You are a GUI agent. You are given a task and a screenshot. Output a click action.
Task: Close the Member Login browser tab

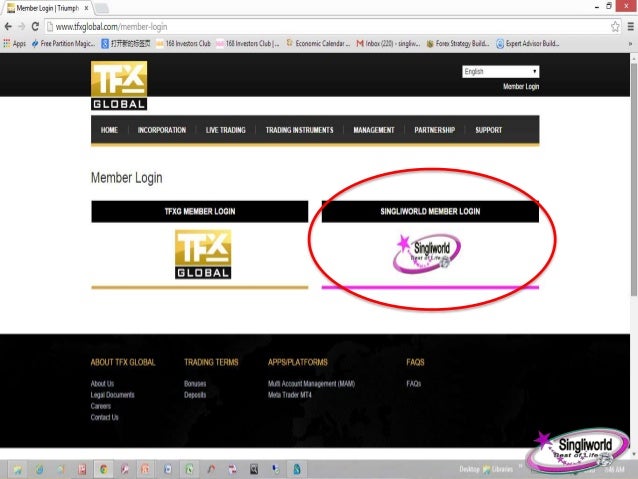click(86, 8)
